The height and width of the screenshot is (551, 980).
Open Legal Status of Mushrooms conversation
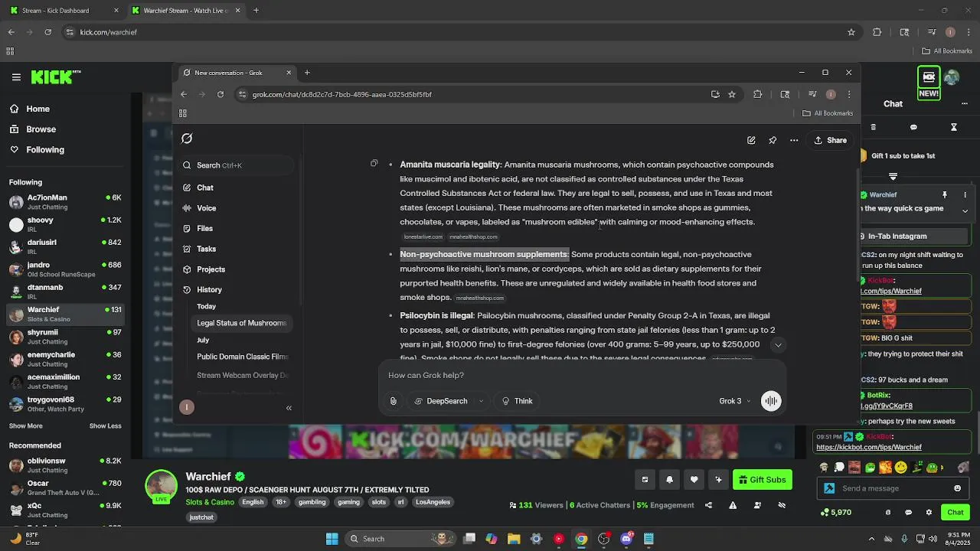241,323
